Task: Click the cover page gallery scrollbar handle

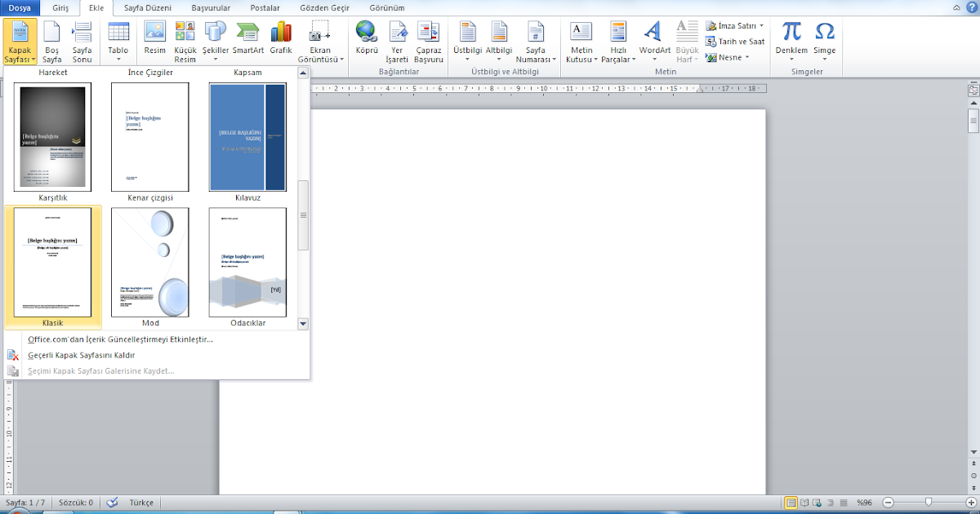Action: (x=303, y=215)
